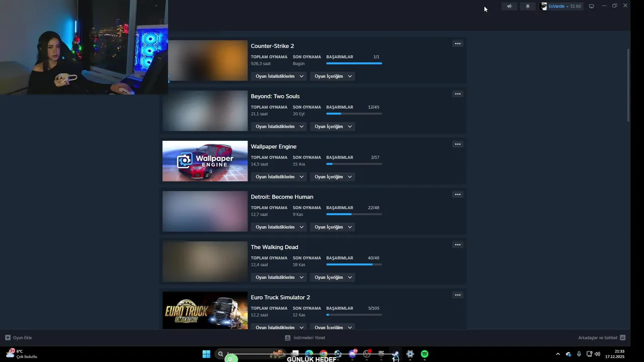Screen dimensions: 644x362
Task: Expand Oyun İstatistiklerim for Beyond: Two Souls
Action: click(x=280, y=127)
